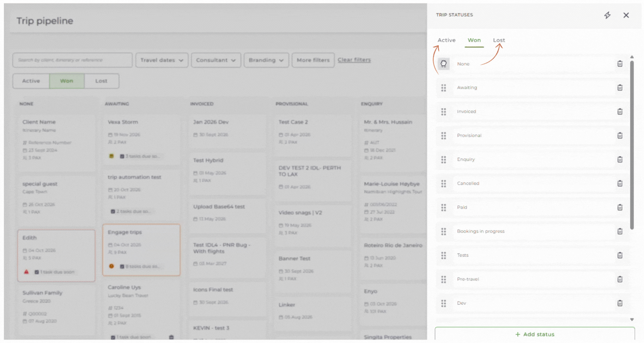Grab the drag handle of the Awaiting status

444,88
